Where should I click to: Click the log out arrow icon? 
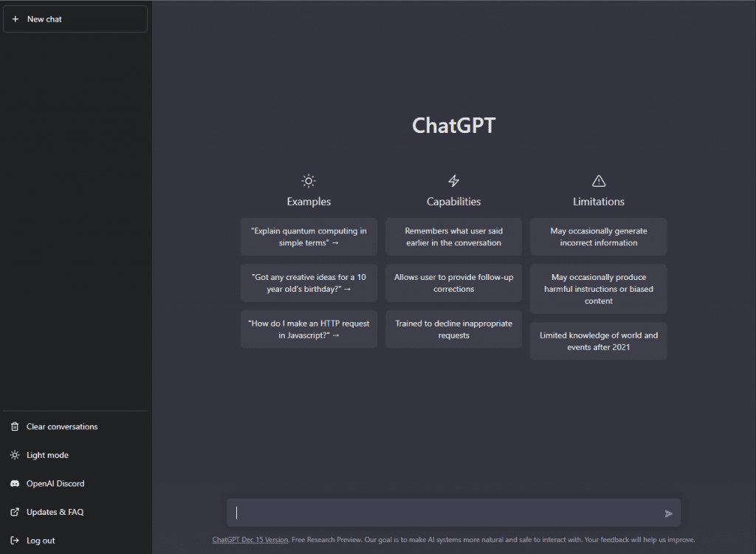(15, 541)
